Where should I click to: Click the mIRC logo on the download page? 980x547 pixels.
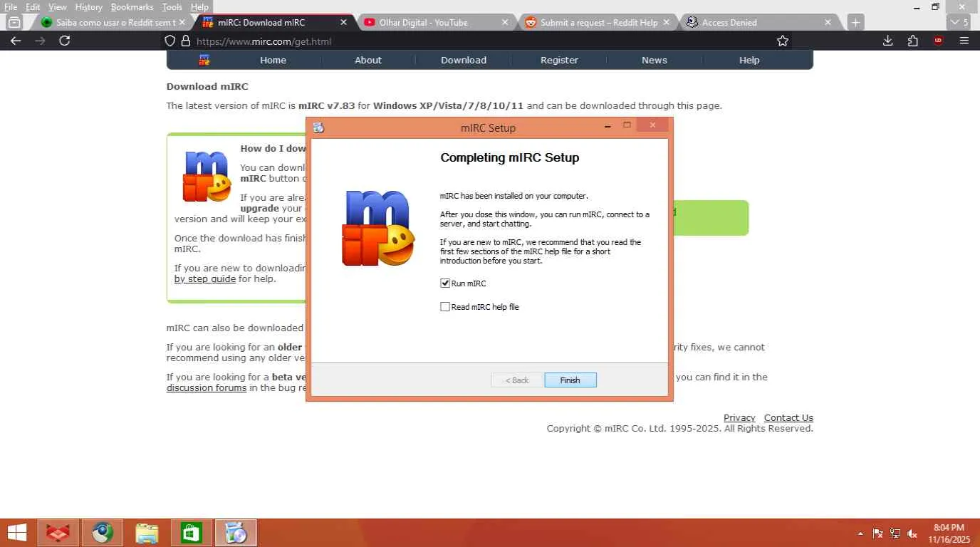point(207,176)
